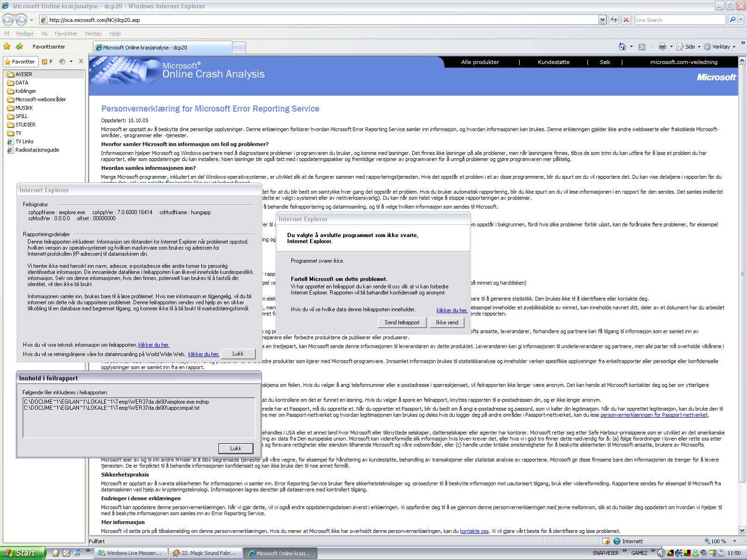747x560 pixels.
Task: Click the Live Search magnifier icon
Action: coord(732,20)
